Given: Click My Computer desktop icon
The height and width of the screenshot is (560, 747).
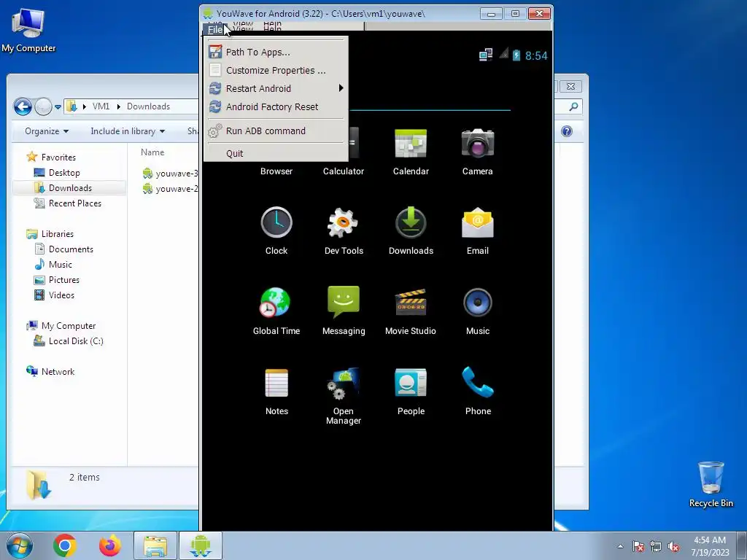Looking at the screenshot, I should click(28, 31).
